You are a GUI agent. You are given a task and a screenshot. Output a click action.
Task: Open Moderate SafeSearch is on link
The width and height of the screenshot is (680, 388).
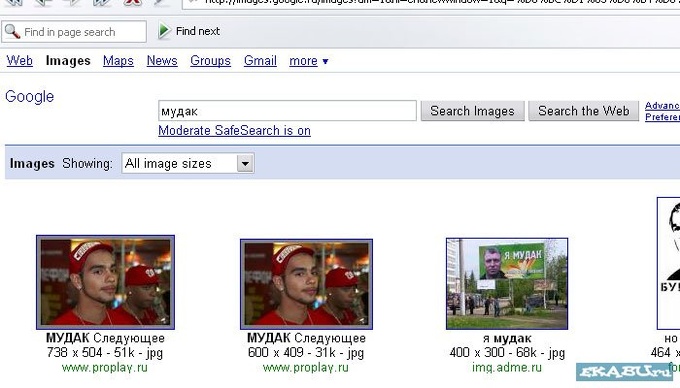point(234,130)
